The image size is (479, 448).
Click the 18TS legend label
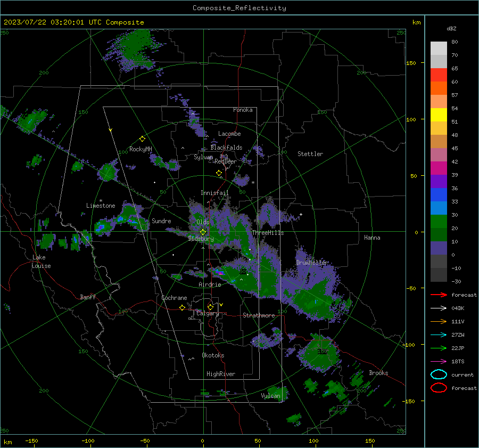[458, 362]
